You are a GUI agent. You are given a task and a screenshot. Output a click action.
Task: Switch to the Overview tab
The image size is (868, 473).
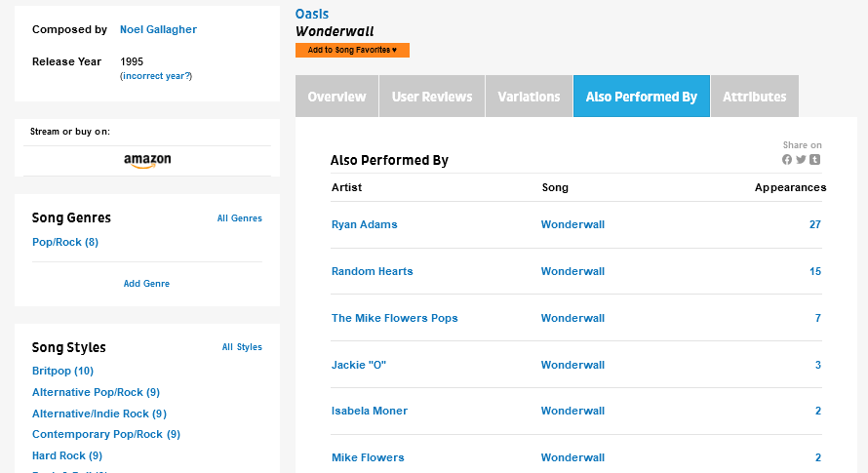pos(336,97)
